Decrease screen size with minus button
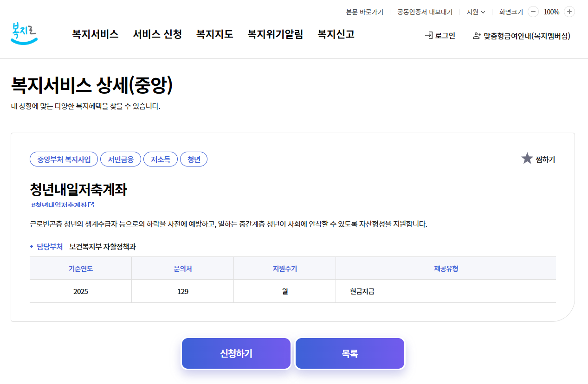 pyautogui.click(x=533, y=12)
